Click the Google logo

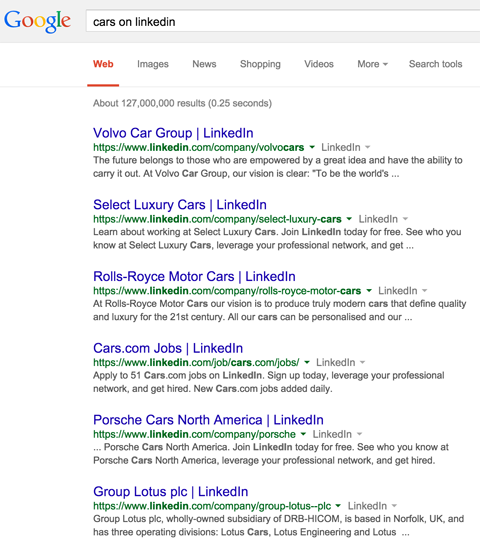tap(37, 21)
